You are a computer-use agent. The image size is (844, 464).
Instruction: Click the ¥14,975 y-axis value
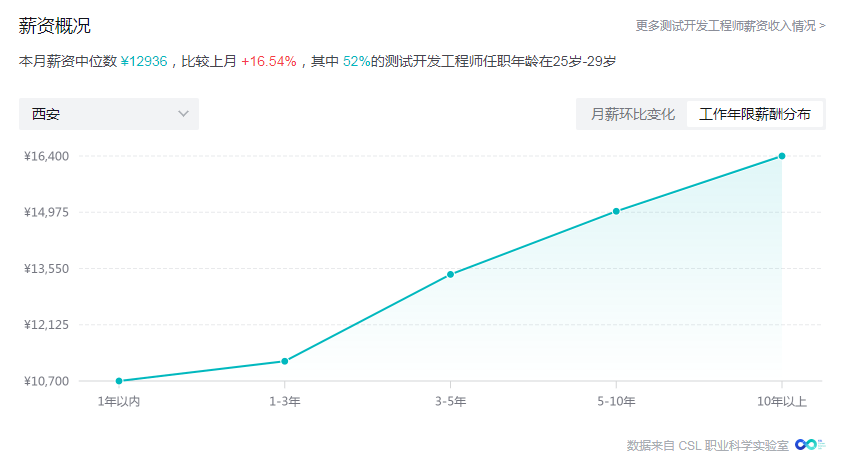[46, 212]
